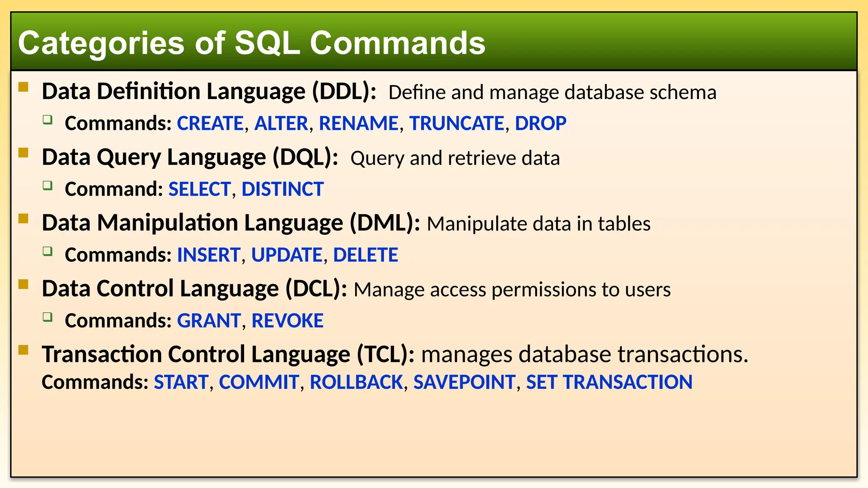Click the square bullet before DDL Commands

47,119
